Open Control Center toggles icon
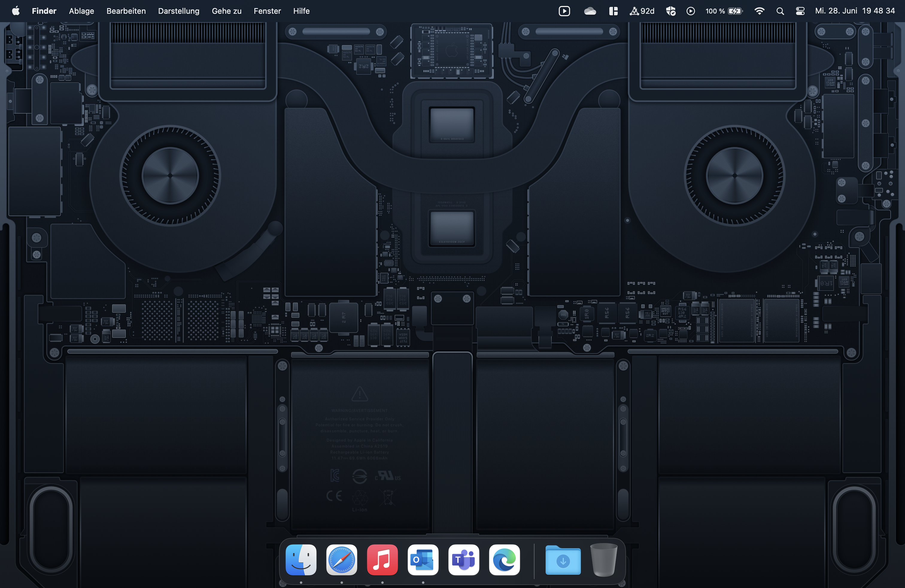 [800, 11]
